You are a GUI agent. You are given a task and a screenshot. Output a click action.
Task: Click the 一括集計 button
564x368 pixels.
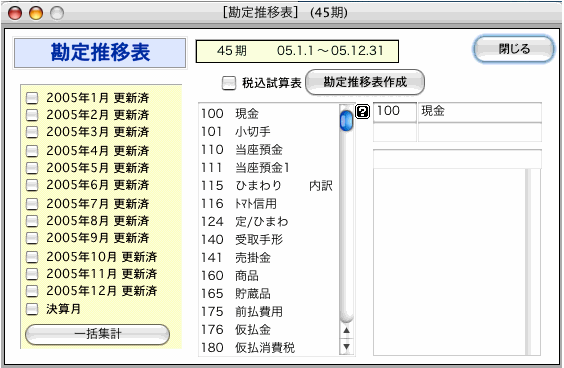coord(97,334)
